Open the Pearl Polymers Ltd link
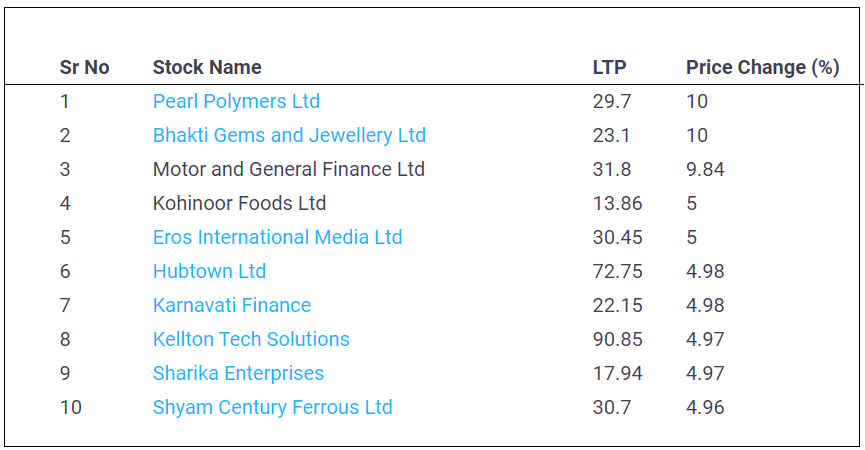865x450 pixels. pyautogui.click(x=236, y=101)
